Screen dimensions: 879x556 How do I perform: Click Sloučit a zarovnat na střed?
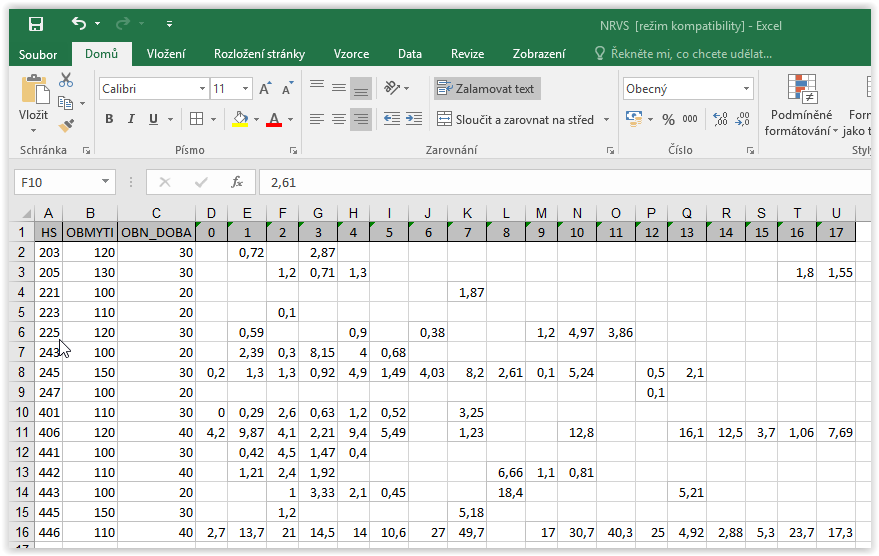(x=516, y=119)
